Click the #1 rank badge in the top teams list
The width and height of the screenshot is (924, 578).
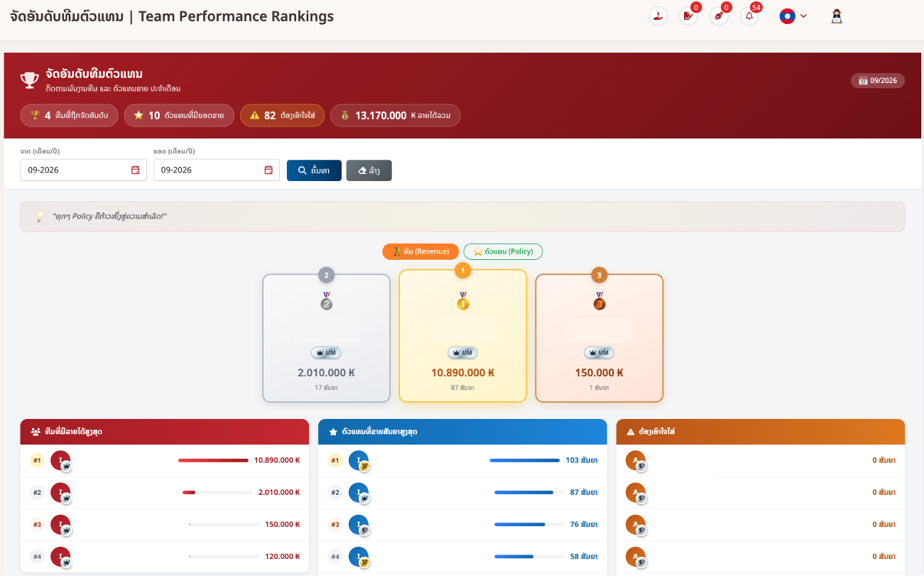[37, 460]
